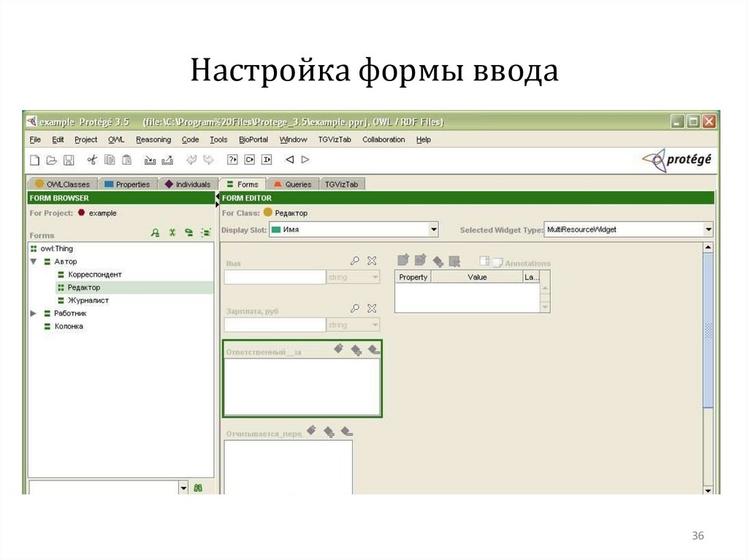
Task: Click the Open project folder icon
Action: click(51, 160)
